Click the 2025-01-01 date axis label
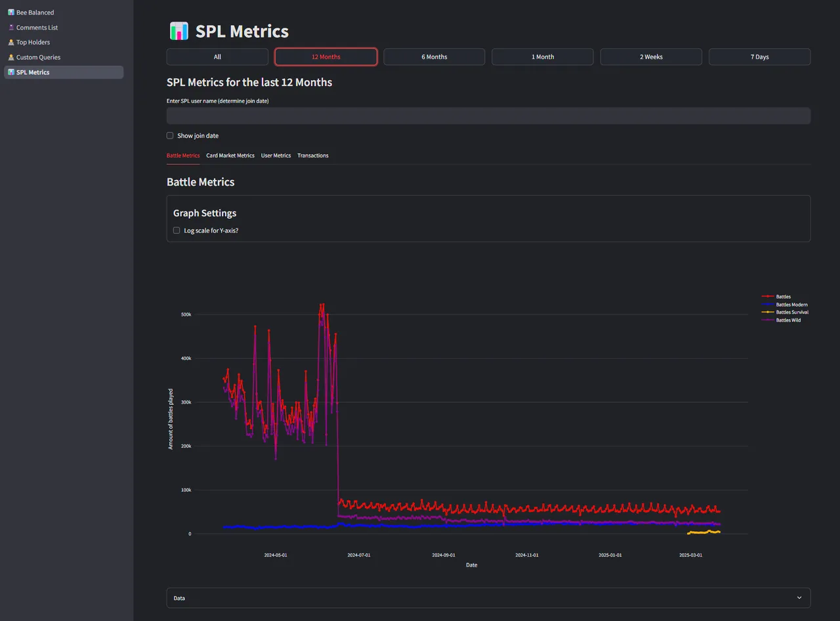This screenshot has height=621, width=840. click(610, 555)
